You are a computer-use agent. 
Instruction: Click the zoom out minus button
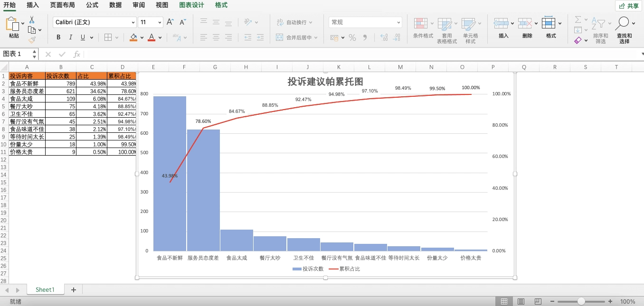(x=553, y=301)
